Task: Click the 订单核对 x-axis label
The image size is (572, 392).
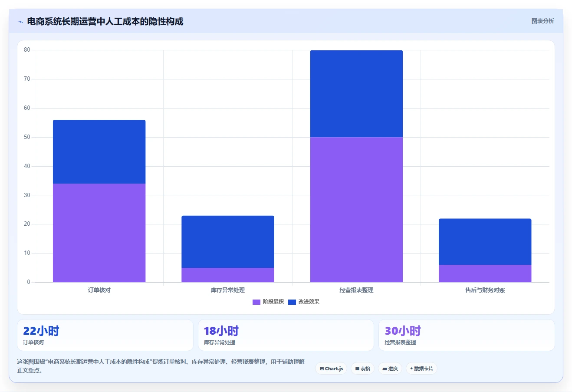Action: click(x=99, y=290)
